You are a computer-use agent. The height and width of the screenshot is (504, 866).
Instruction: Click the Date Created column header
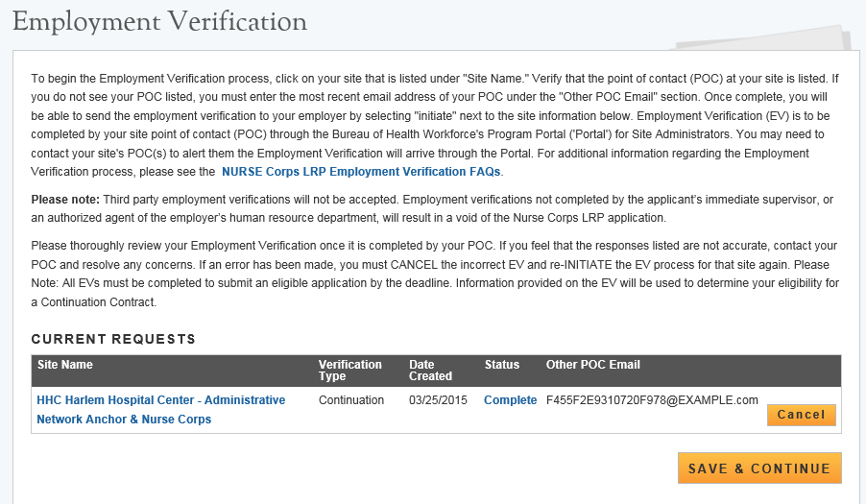point(429,371)
